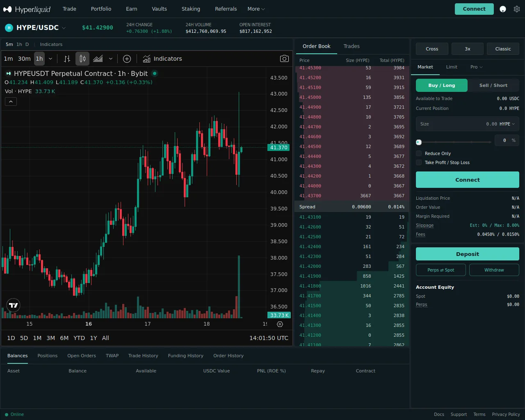Click the TradingView logo on chart
This screenshot has height=420, width=525.
(14, 305)
